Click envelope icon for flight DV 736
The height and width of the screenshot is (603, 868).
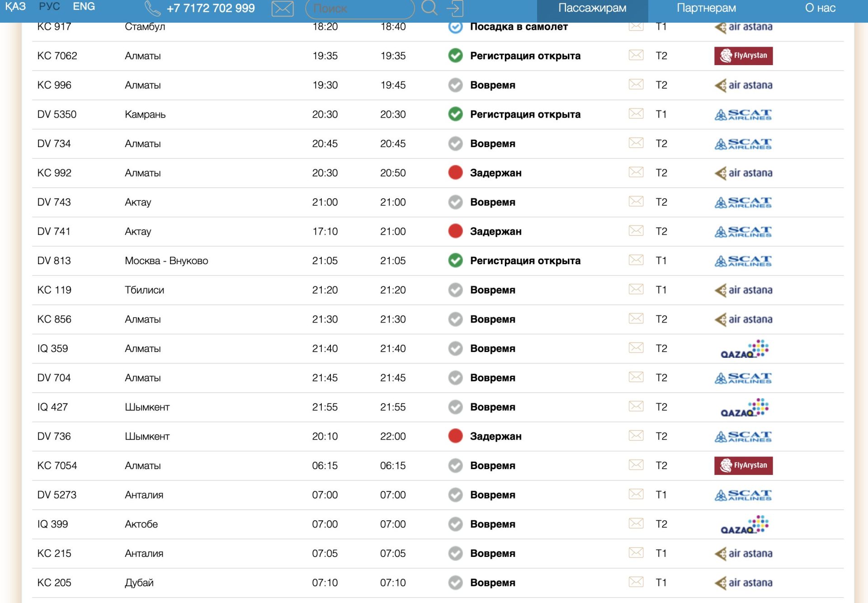coord(636,436)
